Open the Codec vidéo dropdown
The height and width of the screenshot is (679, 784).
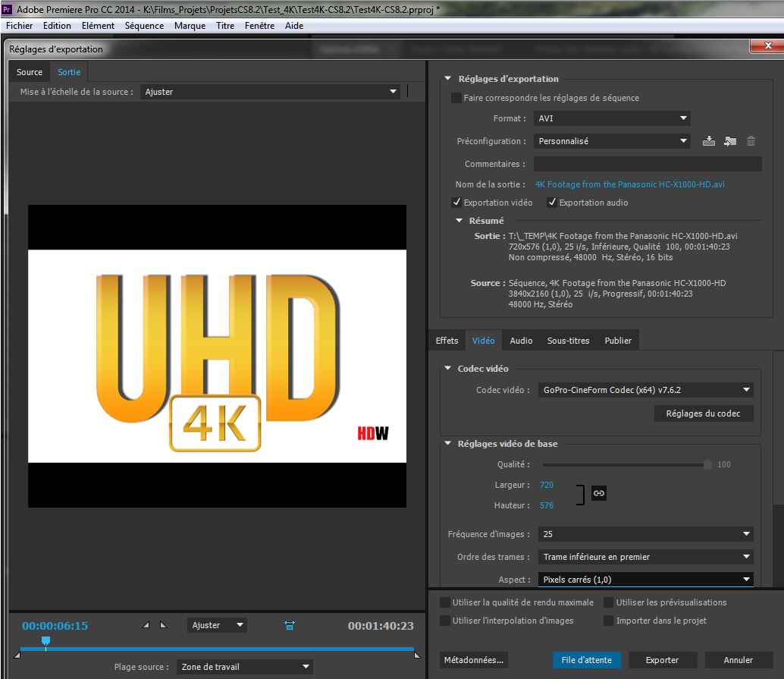pyautogui.click(x=645, y=390)
